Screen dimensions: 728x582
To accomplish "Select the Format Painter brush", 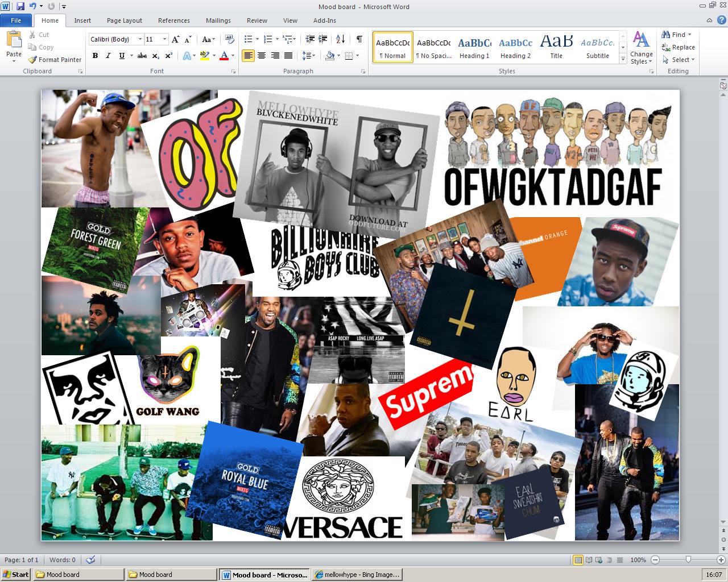I will [32, 60].
